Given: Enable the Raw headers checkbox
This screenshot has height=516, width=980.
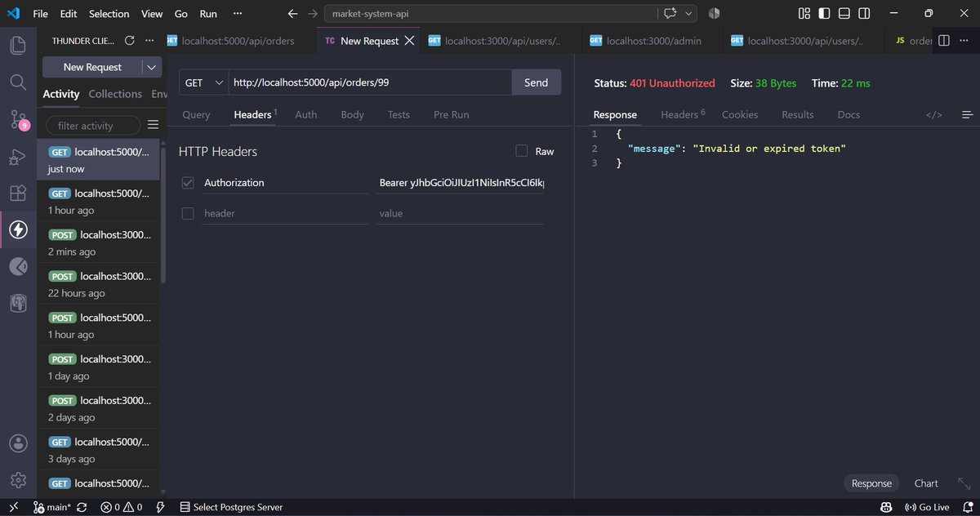Looking at the screenshot, I should point(522,151).
